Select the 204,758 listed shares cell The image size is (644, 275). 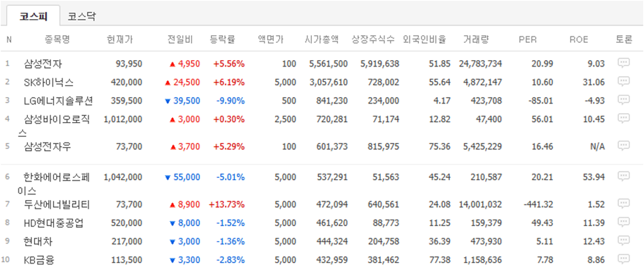tap(383, 242)
